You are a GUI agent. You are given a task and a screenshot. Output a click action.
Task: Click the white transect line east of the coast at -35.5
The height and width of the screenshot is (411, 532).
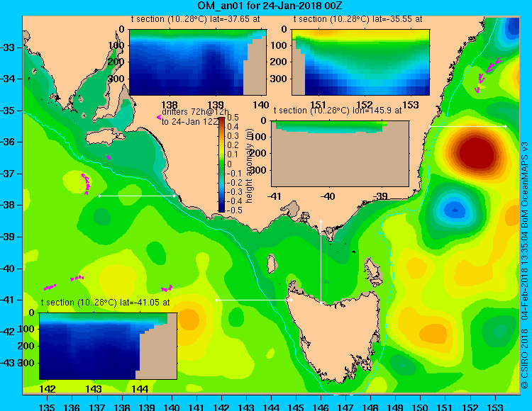click(x=467, y=126)
